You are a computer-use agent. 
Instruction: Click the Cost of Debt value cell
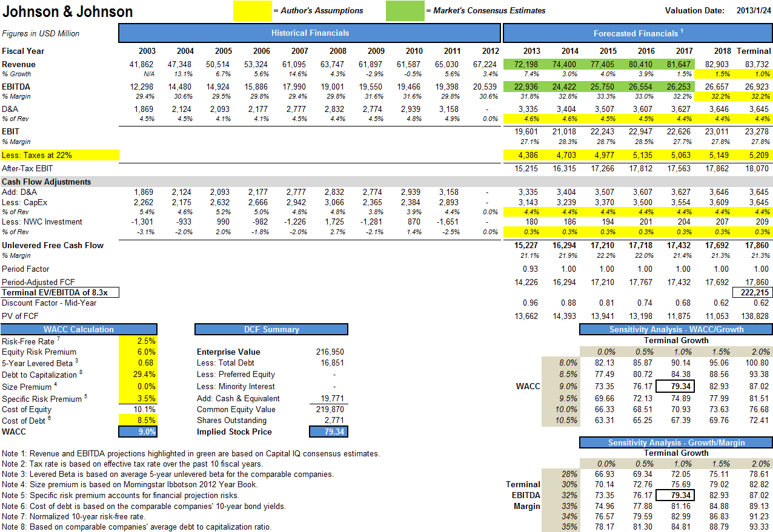click(139, 421)
